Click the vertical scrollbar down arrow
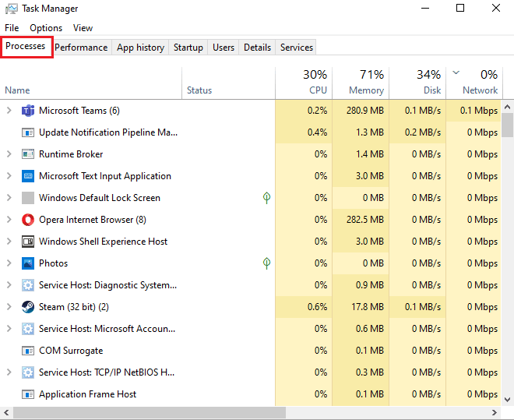 (508, 399)
